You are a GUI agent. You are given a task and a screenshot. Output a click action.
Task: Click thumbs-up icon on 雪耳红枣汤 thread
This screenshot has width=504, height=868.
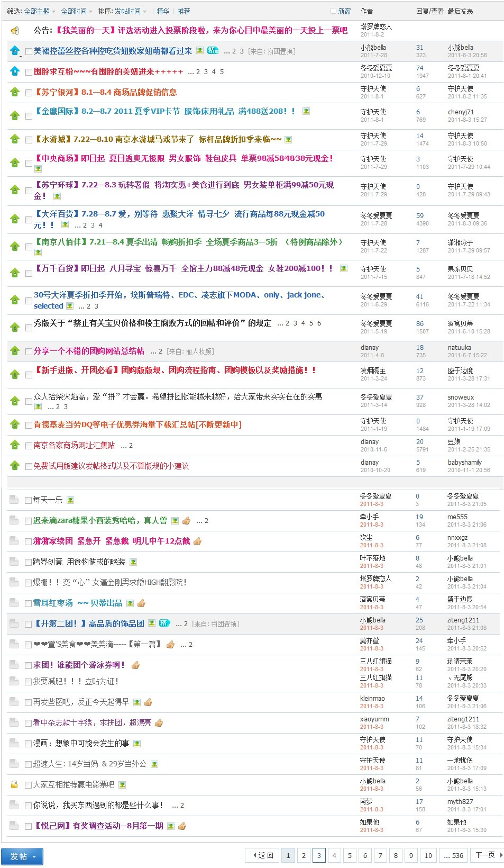(141, 603)
